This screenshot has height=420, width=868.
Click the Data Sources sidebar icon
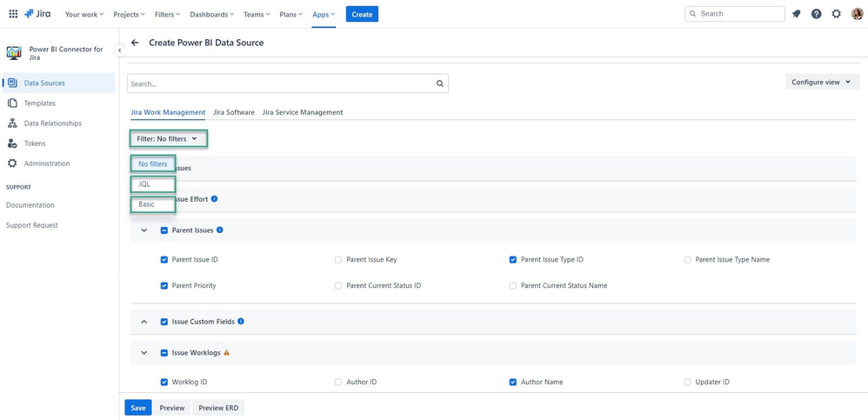point(12,83)
